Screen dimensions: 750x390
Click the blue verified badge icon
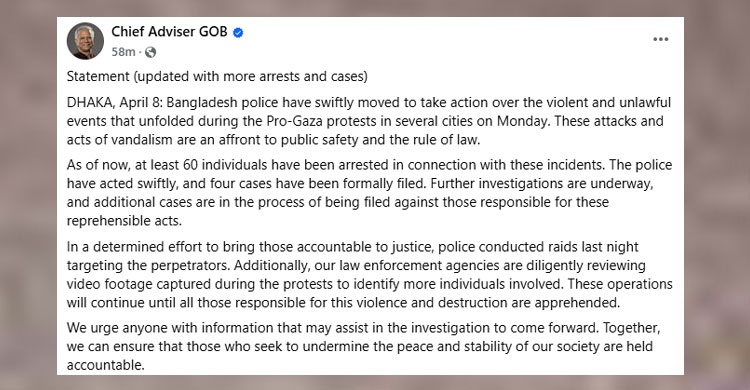tap(238, 33)
